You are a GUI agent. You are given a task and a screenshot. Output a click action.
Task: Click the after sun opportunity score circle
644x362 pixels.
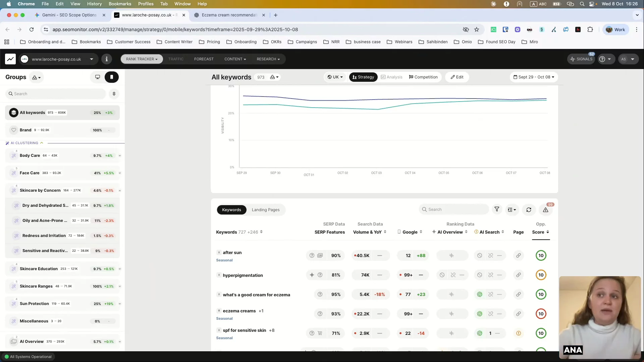(x=541, y=255)
